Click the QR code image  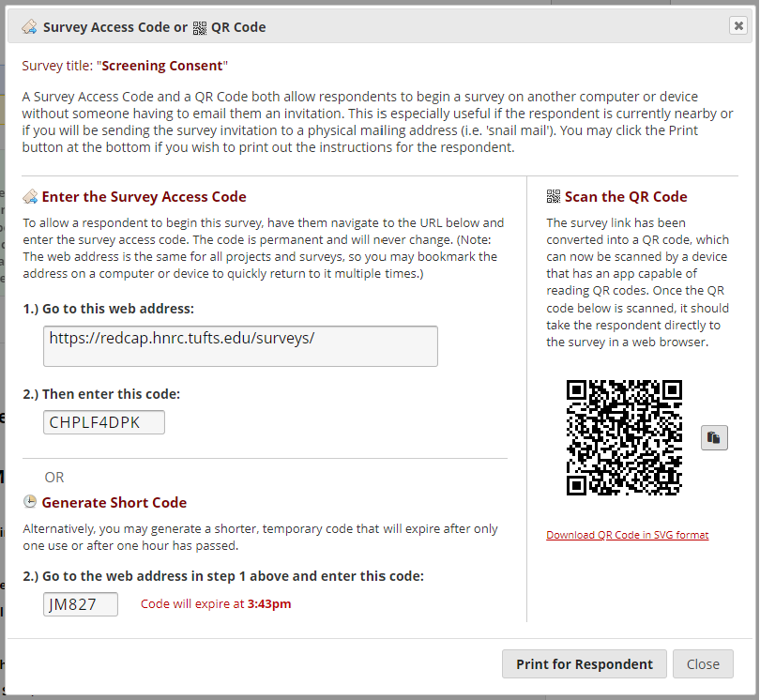[624, 438]
